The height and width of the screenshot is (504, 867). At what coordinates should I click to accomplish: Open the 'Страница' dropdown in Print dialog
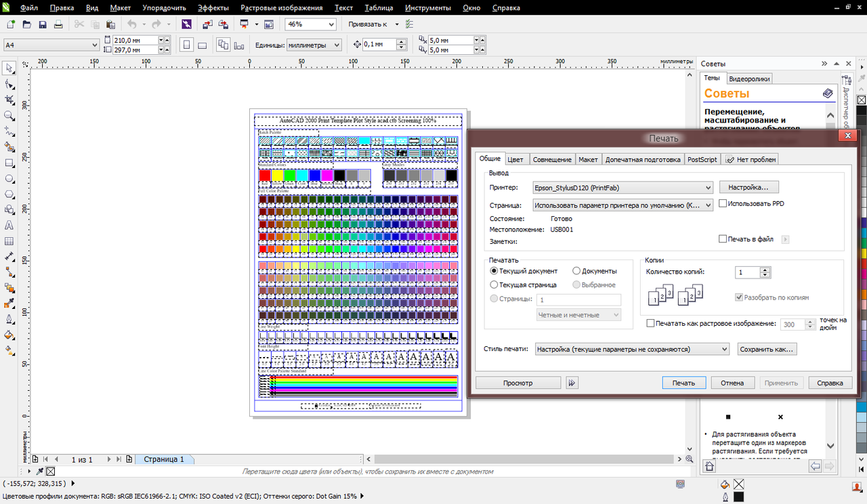[622, 205]
